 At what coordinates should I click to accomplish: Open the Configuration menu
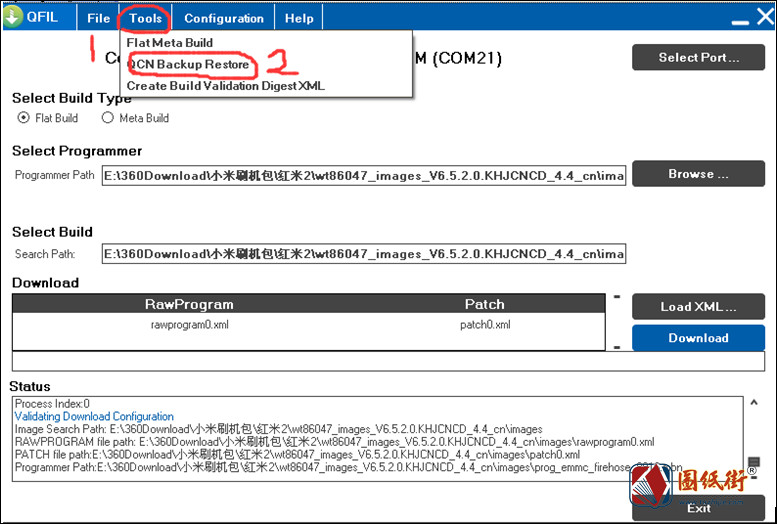point(223,18)
